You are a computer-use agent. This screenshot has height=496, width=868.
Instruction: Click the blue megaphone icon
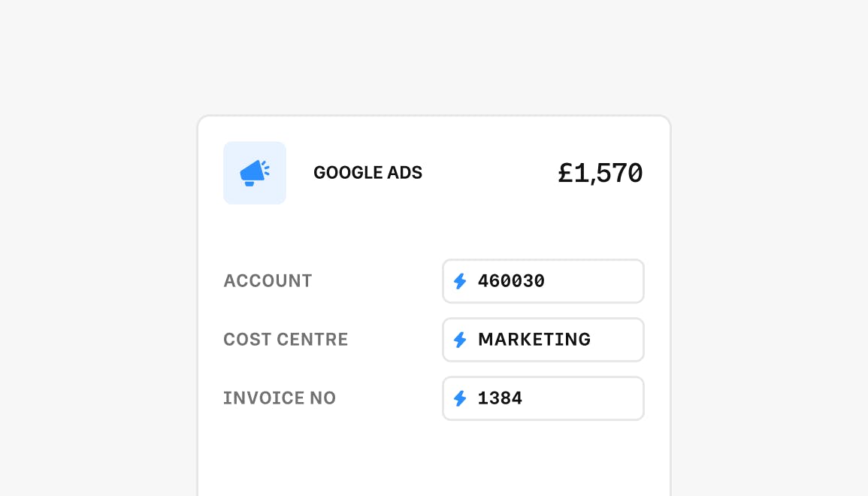click(x=254, y=173)
